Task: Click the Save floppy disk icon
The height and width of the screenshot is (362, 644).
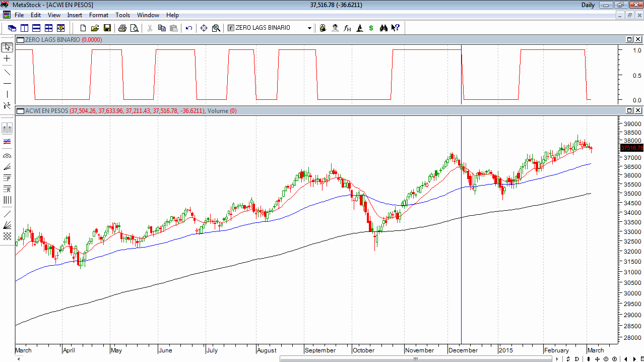Action: [x=107, y=28]
